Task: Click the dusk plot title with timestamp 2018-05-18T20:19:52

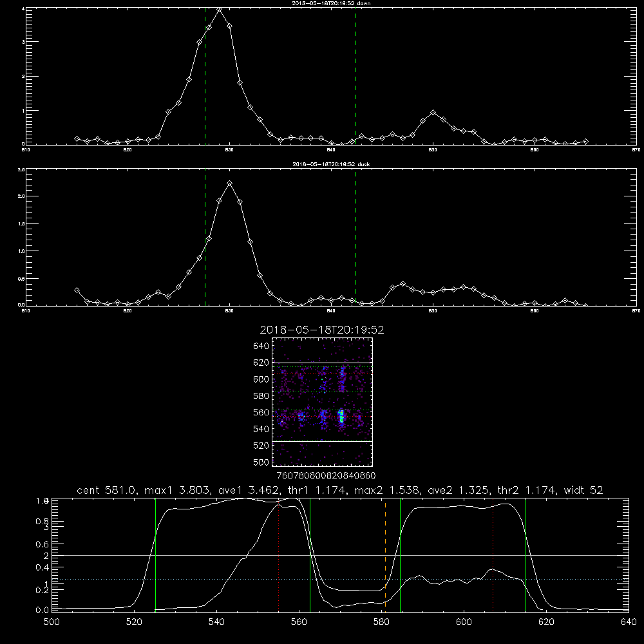Action: pos(331,164)
